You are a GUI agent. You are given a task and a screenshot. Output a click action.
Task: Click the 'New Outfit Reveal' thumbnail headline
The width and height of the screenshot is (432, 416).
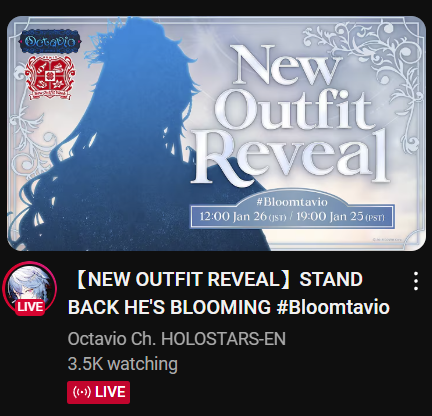[x=290, y=115]
